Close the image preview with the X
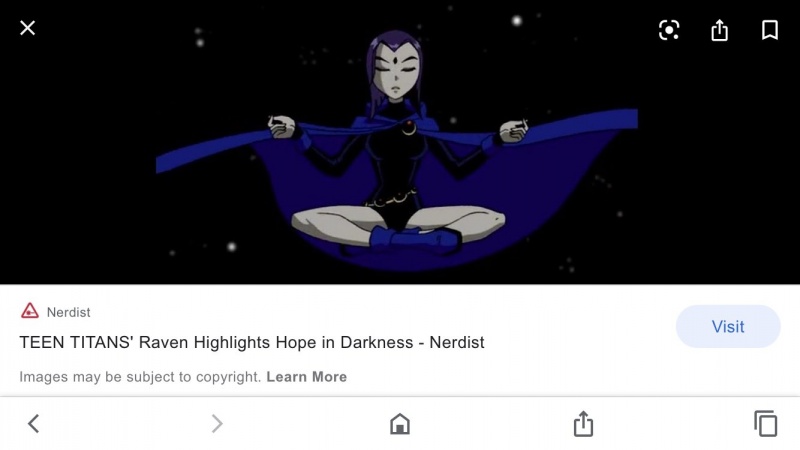 click(28, 28)
